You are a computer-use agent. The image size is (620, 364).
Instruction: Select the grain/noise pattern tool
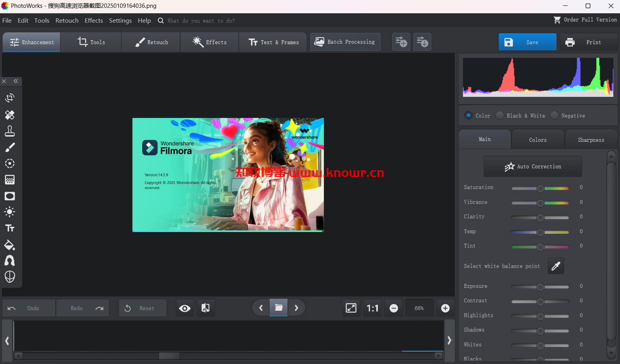(10, 180)
